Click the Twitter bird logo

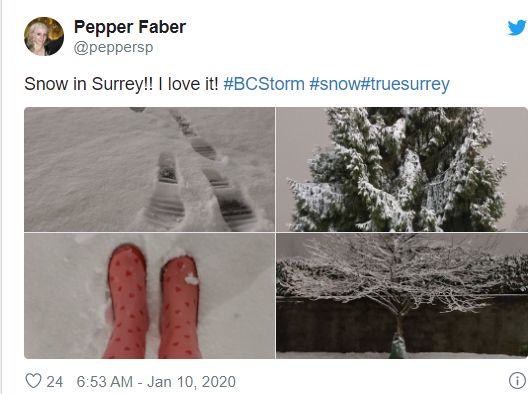click(x=517, y=27)
